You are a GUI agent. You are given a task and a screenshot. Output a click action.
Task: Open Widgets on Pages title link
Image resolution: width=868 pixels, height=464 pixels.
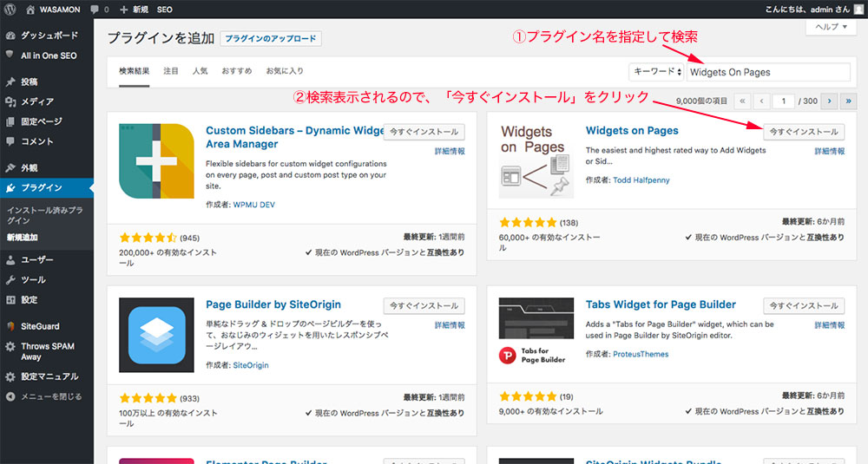pos(632,131)
